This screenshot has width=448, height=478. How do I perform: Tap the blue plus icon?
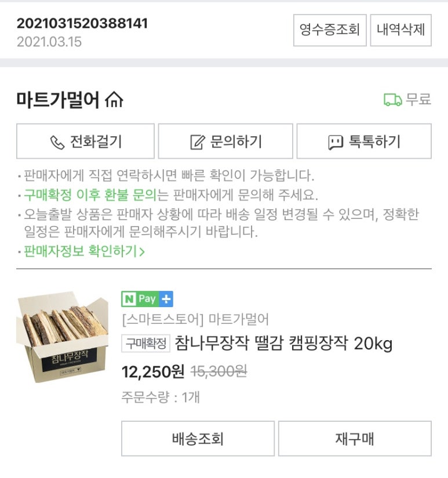166,299
